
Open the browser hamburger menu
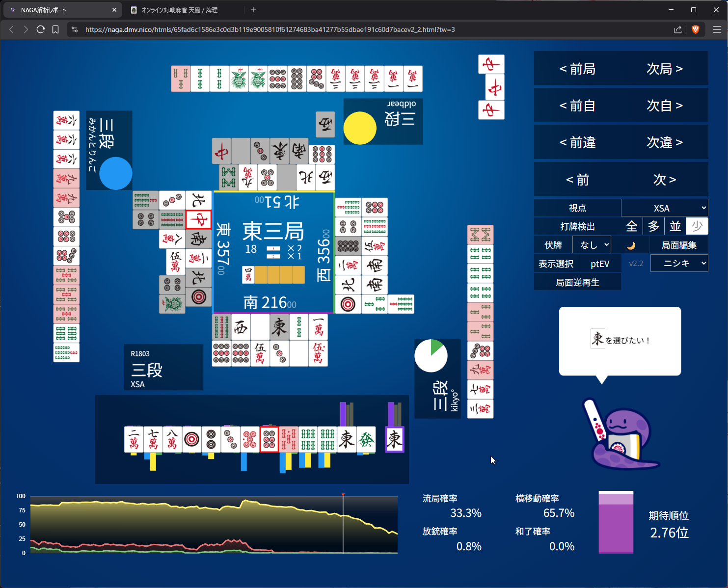716,29
